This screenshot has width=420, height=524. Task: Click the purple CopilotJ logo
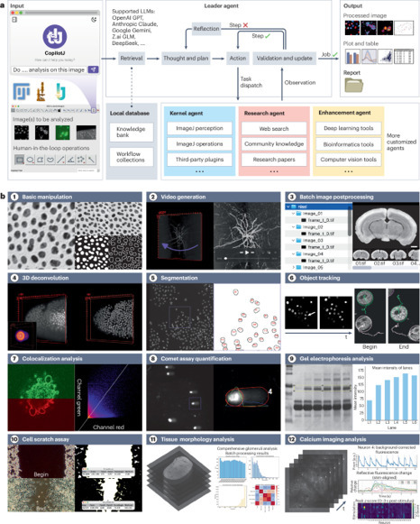[55, 36]
